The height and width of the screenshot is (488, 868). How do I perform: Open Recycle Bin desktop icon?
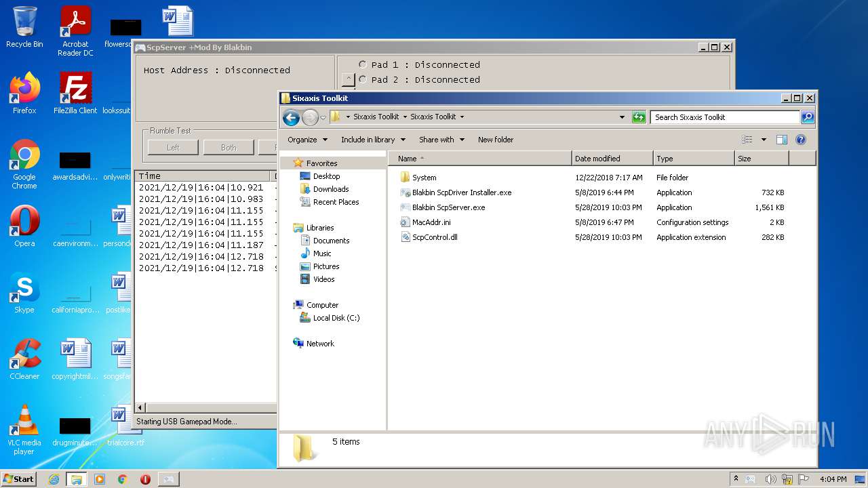[24, 27]
